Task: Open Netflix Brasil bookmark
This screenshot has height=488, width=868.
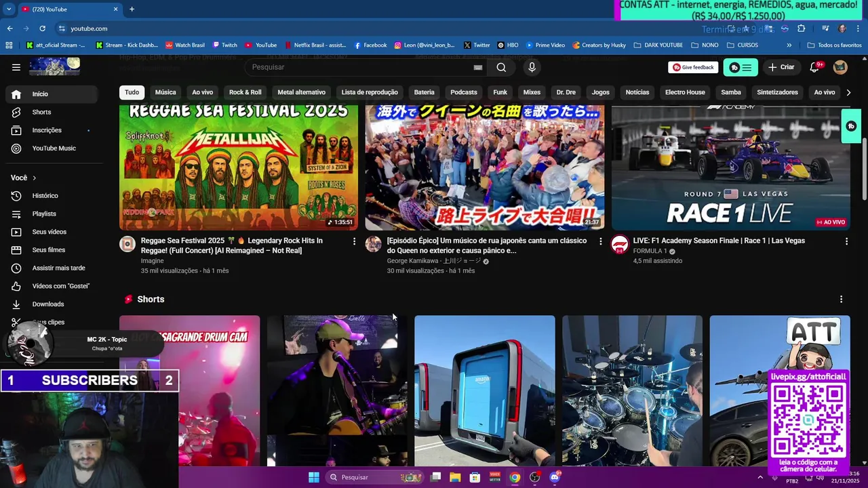Action: click(x=315, y=45)
